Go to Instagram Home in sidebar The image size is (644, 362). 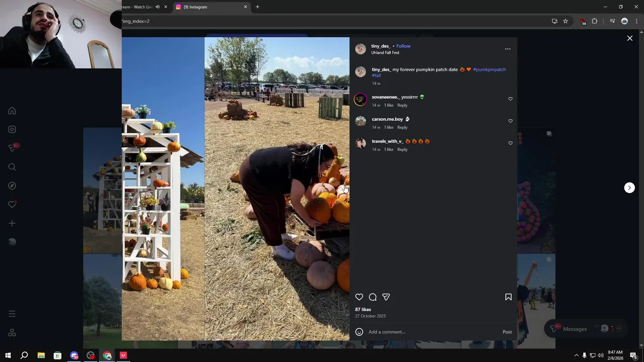(x=12, y=111)
